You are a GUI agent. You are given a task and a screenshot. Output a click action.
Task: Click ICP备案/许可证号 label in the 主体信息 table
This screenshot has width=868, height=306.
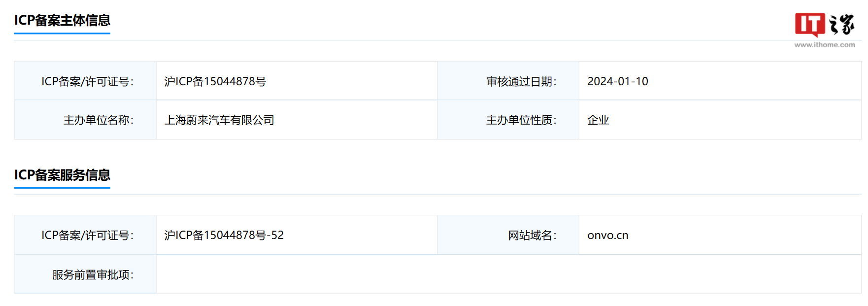point(87,82)
